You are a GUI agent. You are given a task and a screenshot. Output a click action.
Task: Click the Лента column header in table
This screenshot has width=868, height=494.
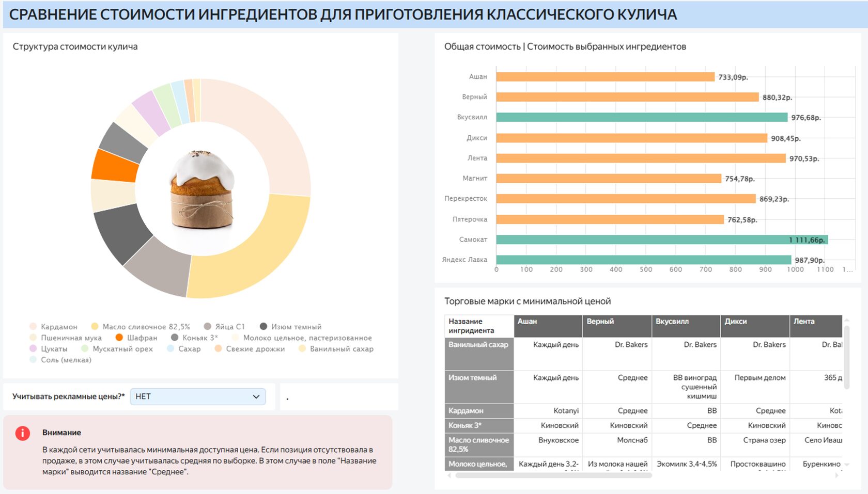click(816, 326)
